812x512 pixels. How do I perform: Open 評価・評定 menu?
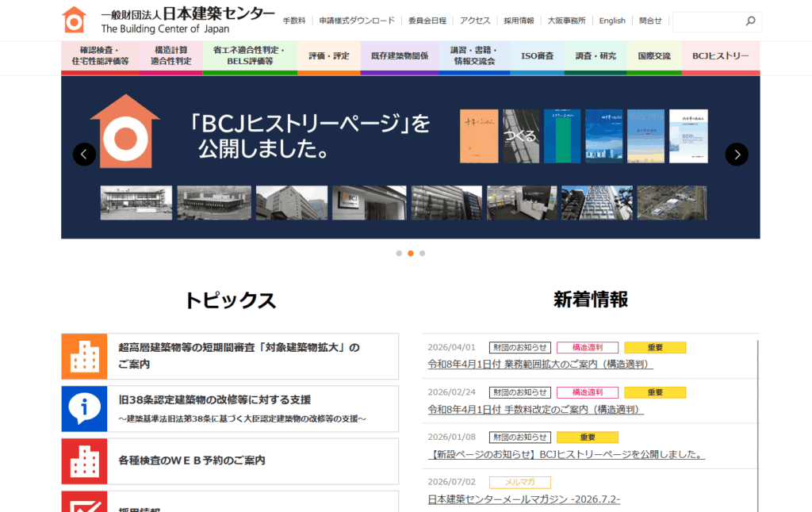coord(329,56)
